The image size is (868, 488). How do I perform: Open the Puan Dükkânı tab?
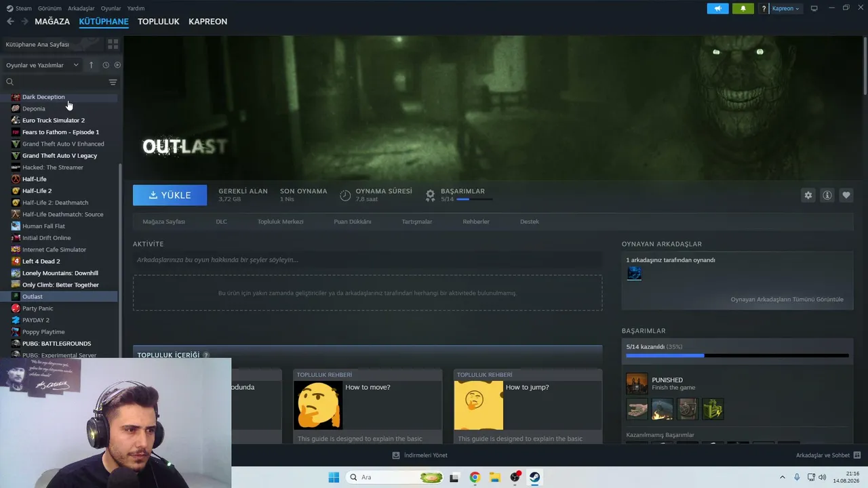(353, 222)
